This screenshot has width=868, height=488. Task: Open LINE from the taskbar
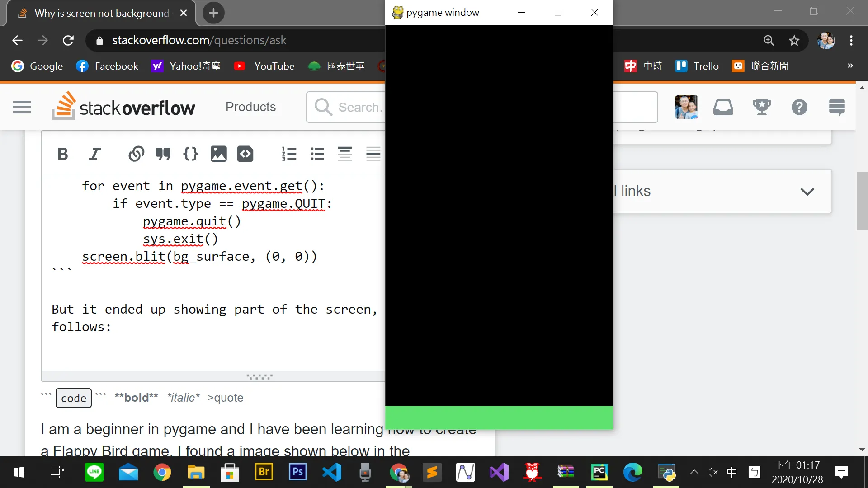pos(94,473)
